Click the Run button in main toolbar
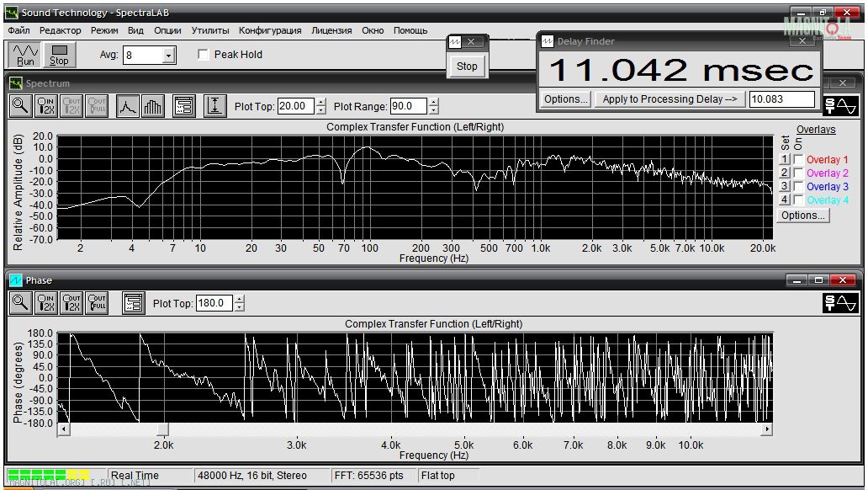This screenshot has height=490, width=868. click(x=25, y=55)
